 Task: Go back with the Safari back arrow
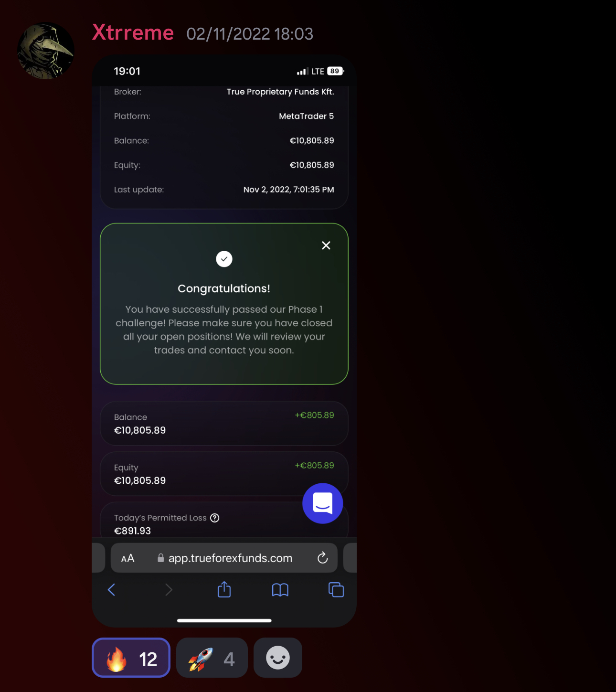112,590
